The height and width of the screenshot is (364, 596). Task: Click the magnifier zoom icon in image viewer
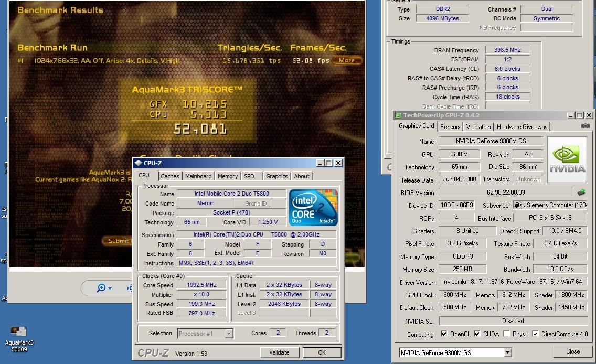[101, 288]
